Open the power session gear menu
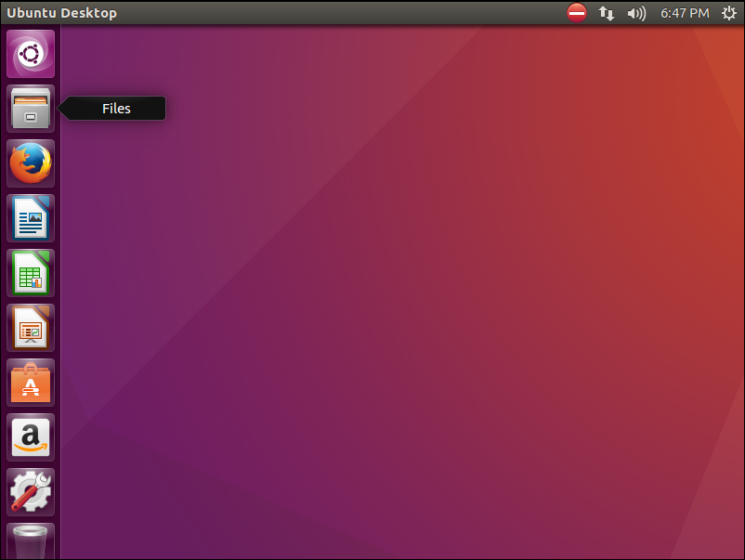Viewport: 745px width, 560px height. coord(729,13)
